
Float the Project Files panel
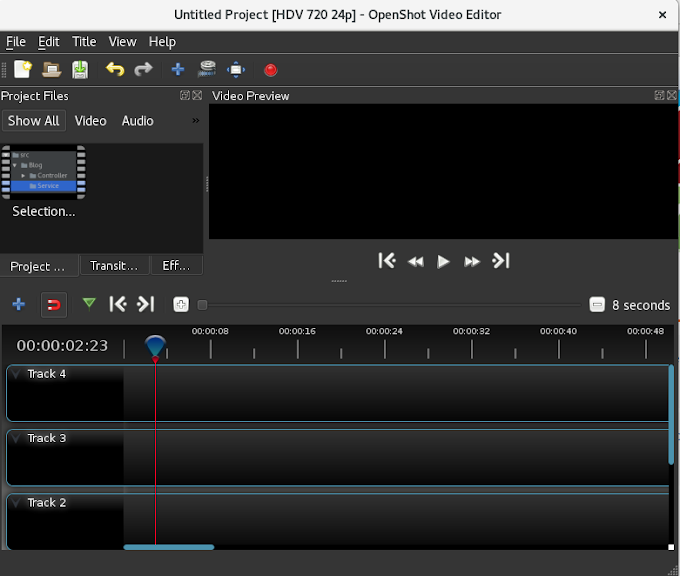point(185,95)
